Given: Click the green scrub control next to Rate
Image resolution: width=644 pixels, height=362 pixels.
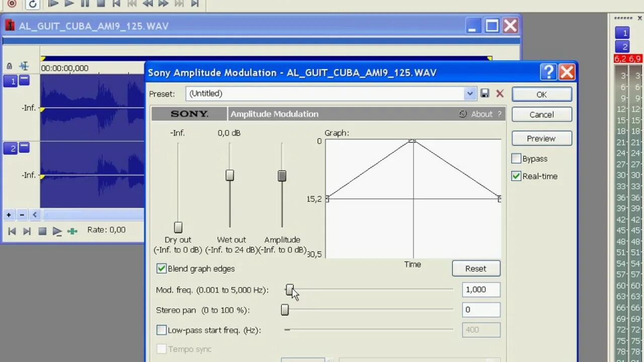Looking at the screenshot, I should (72, 231).
